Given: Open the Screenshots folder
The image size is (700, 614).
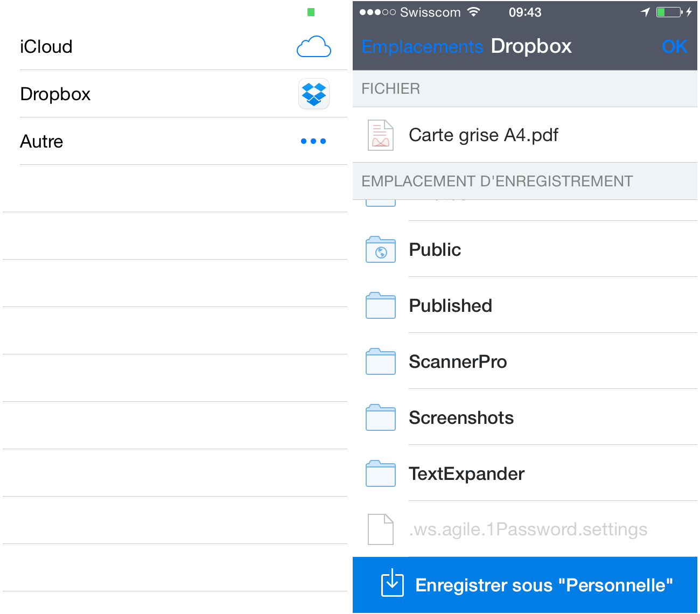Looking at the screenshot, I should (525, 417).
